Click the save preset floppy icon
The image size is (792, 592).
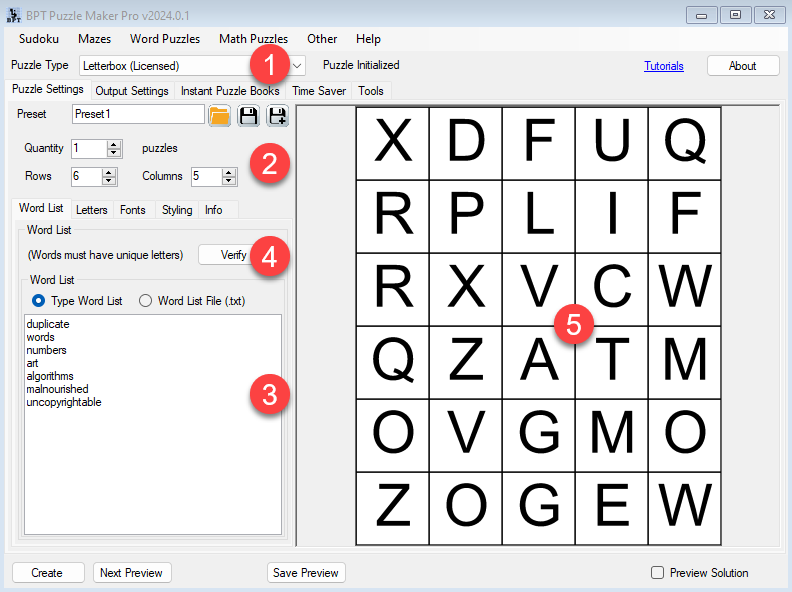(x=248, y=116)
